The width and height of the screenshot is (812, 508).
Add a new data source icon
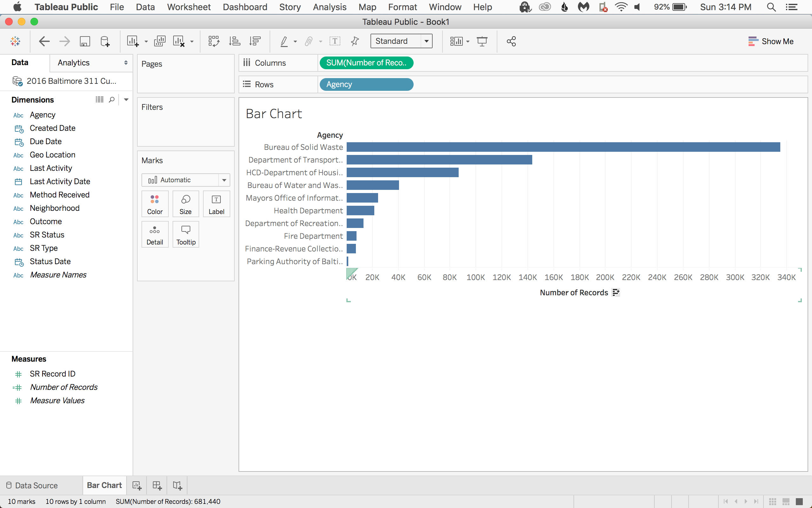(105, 41)
